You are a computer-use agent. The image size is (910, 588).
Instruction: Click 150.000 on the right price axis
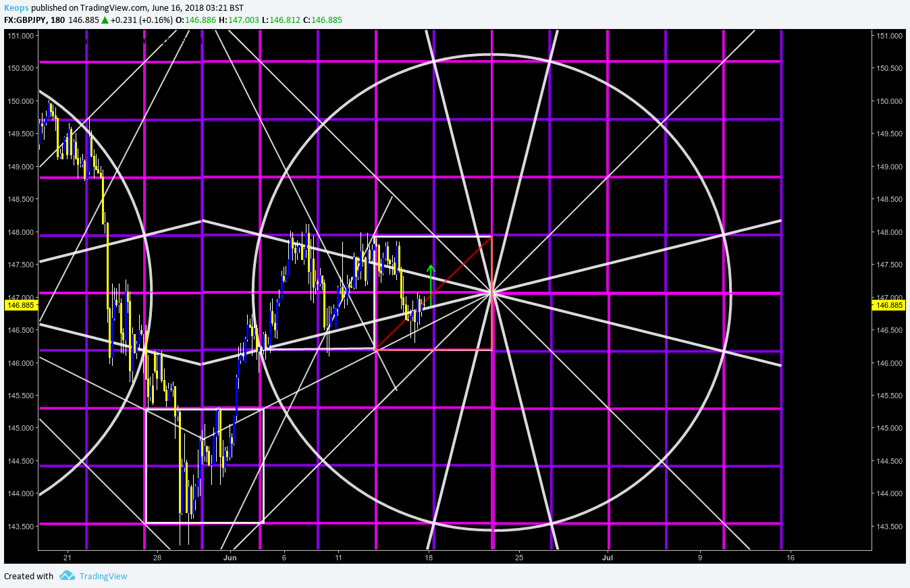[x=888, y=101]
